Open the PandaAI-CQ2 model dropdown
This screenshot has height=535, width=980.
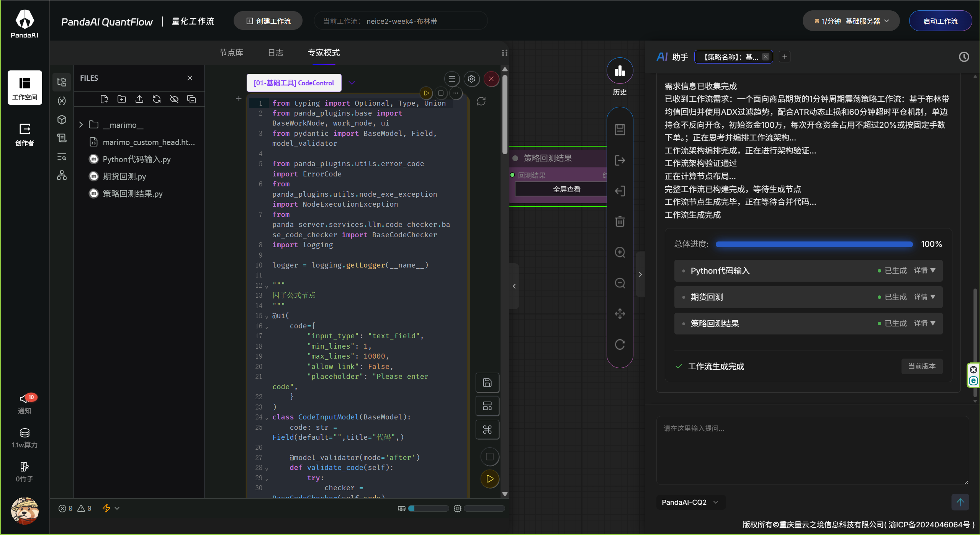(690, 502)
